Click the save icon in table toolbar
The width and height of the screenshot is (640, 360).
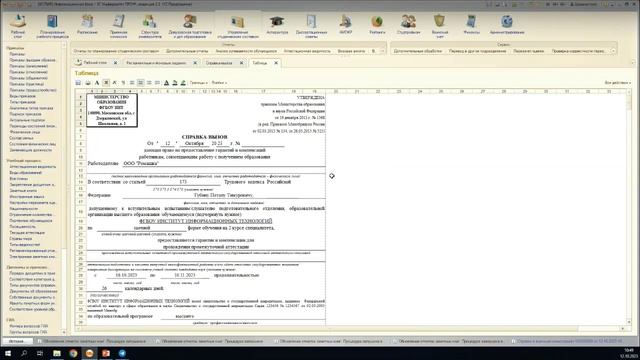pyautogui.click(x=78, y=82)
